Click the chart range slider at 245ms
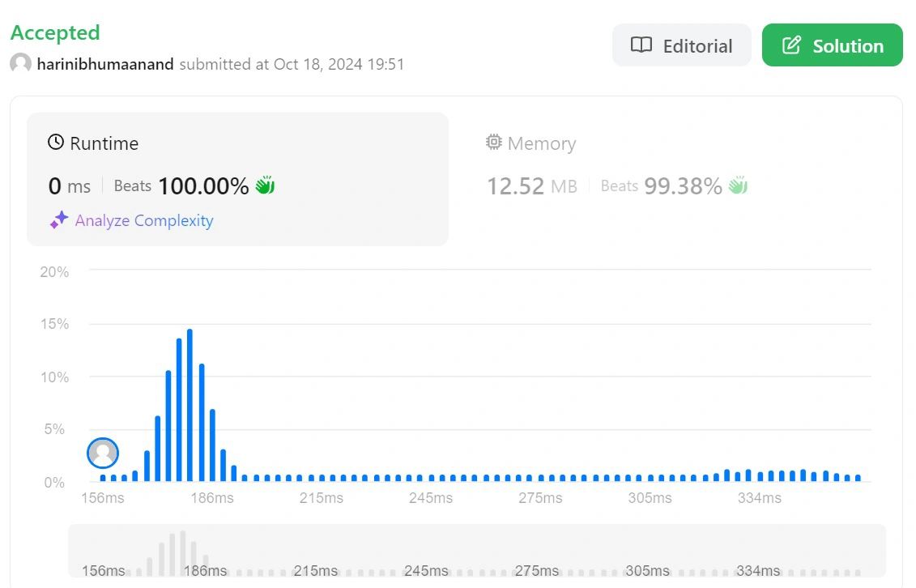 tap(426, 570)
